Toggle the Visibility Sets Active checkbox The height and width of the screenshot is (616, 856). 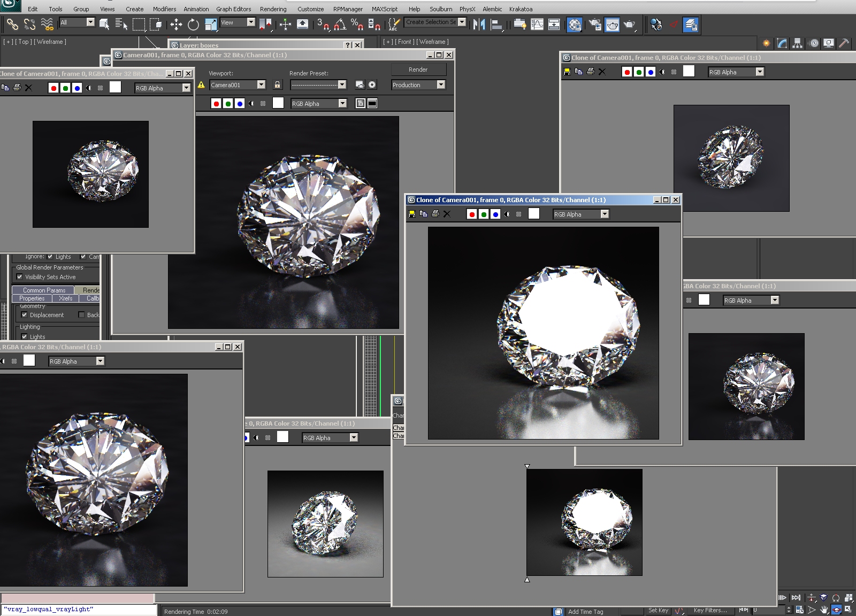(20, 277)
